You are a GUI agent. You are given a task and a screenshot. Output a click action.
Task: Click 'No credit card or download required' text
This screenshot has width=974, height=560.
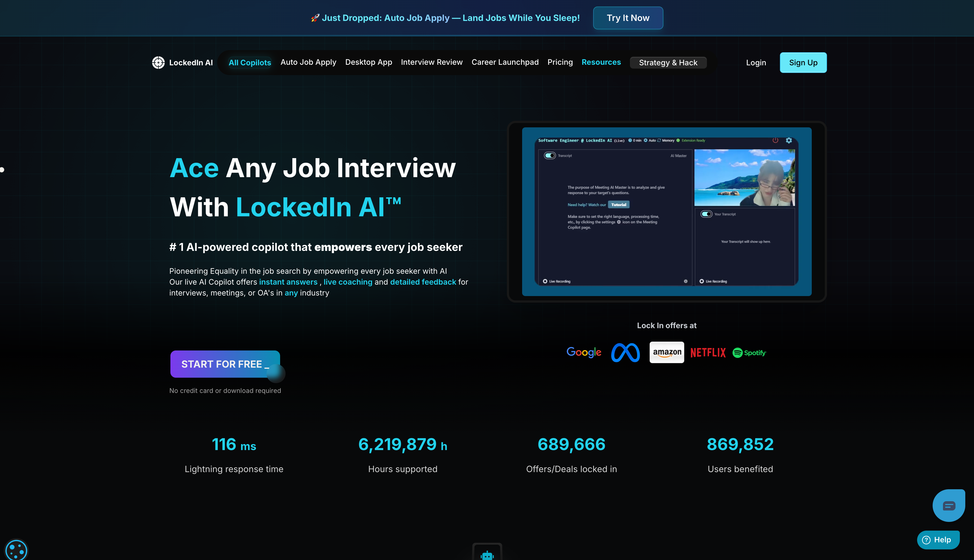coord(225,391)
